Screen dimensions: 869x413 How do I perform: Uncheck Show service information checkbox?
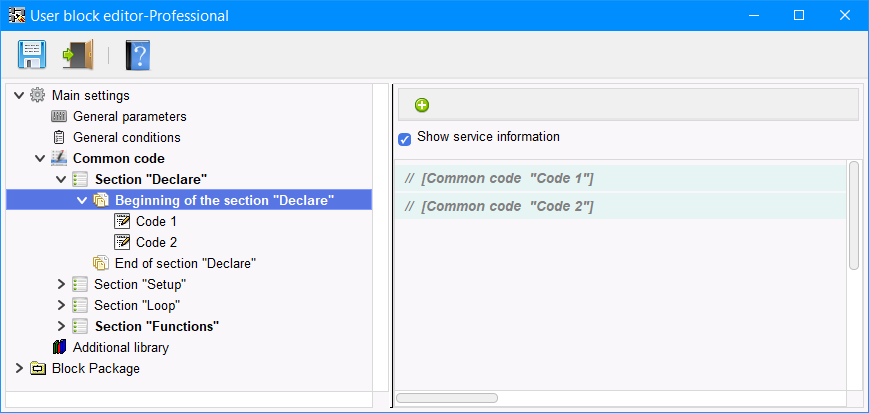pyautogui.click(x=405, y=139)
